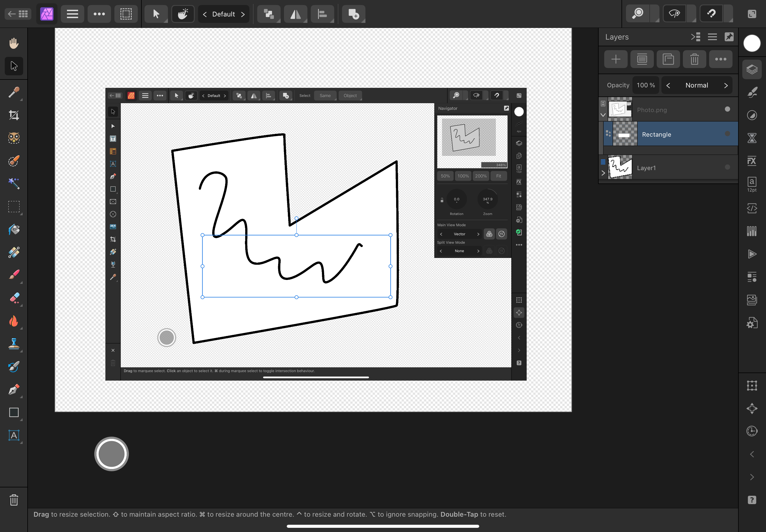Pick the Flood Fill bucket tool
The width and height of the screenshot is (766, 532).
coord(14,229)
